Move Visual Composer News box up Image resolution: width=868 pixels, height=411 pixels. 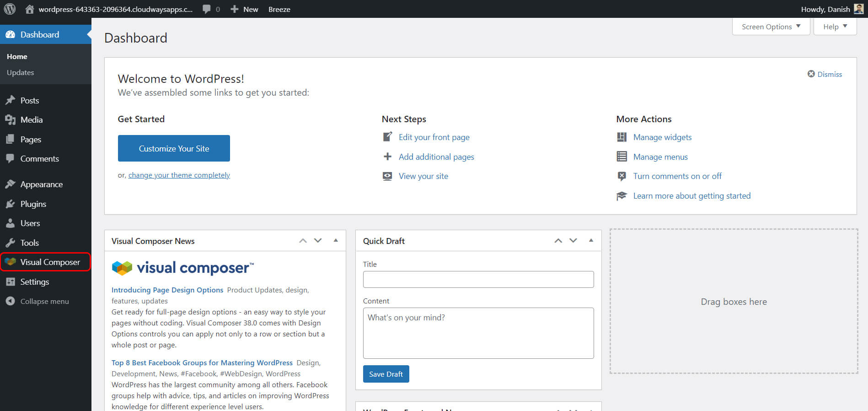pyautogui.click(x=303, y=240)
